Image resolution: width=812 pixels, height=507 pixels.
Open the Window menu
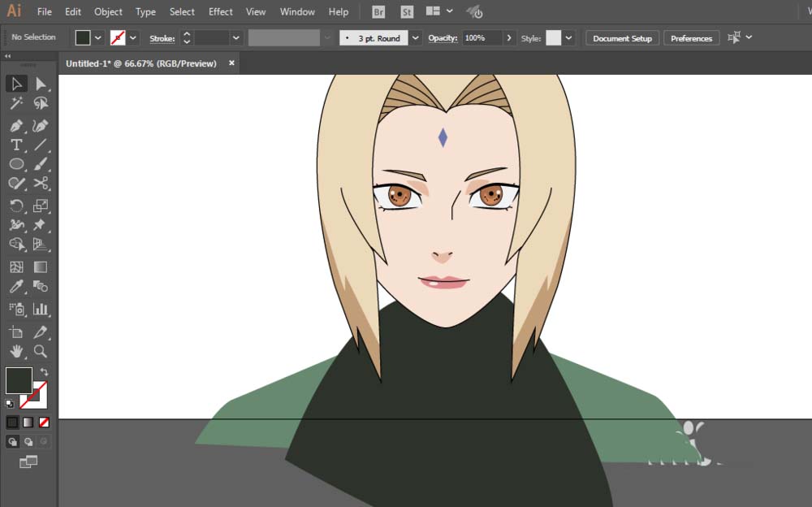[297, 12]
